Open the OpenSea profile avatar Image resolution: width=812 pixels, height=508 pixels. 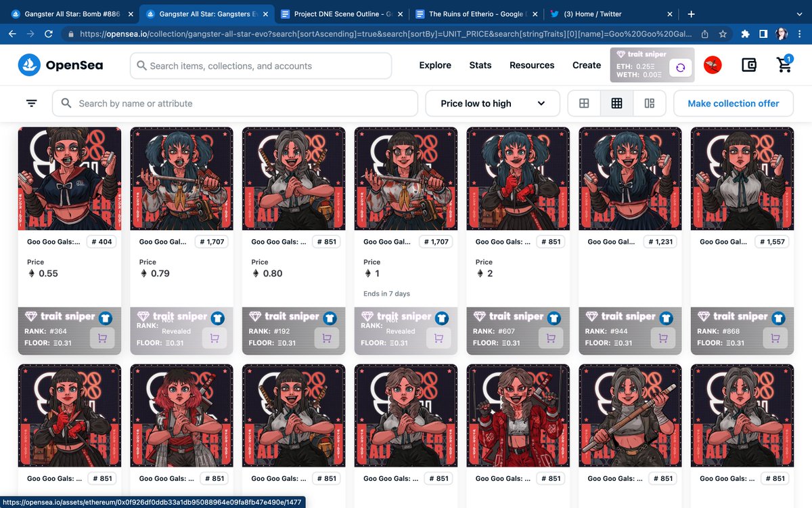click(713, 65)
